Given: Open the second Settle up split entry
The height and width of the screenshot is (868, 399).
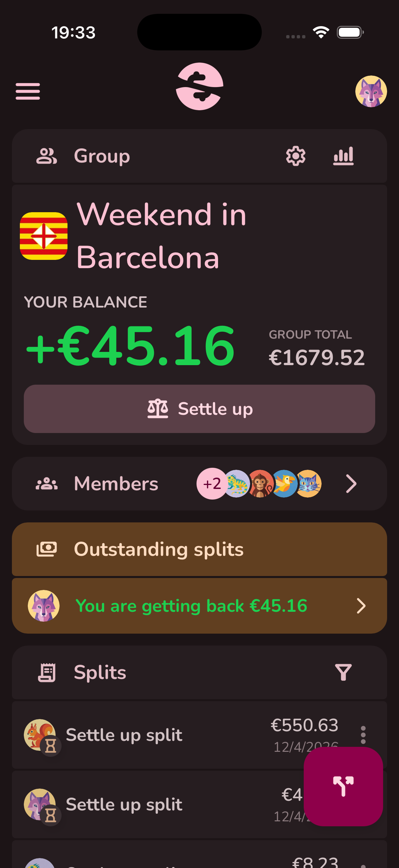Looking at the screenshot, I should [124, 804].
